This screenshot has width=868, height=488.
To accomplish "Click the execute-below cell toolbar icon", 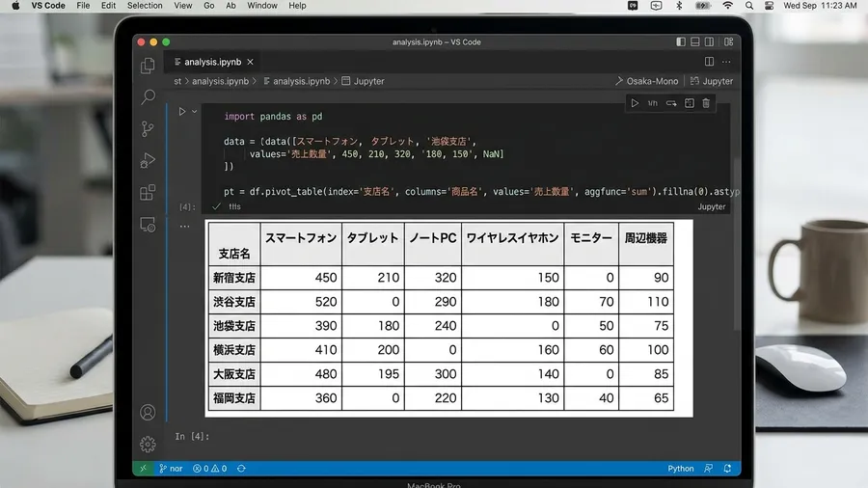I will pos(671,103).
